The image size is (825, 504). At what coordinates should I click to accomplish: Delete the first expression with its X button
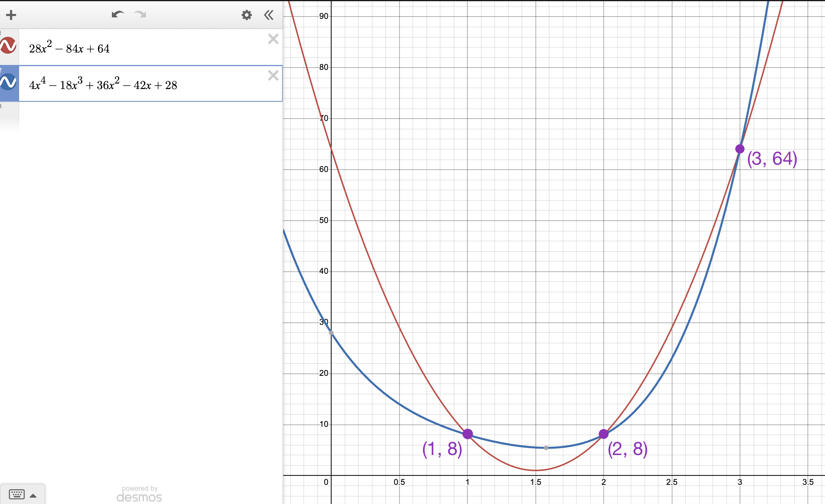coord(273,39)
